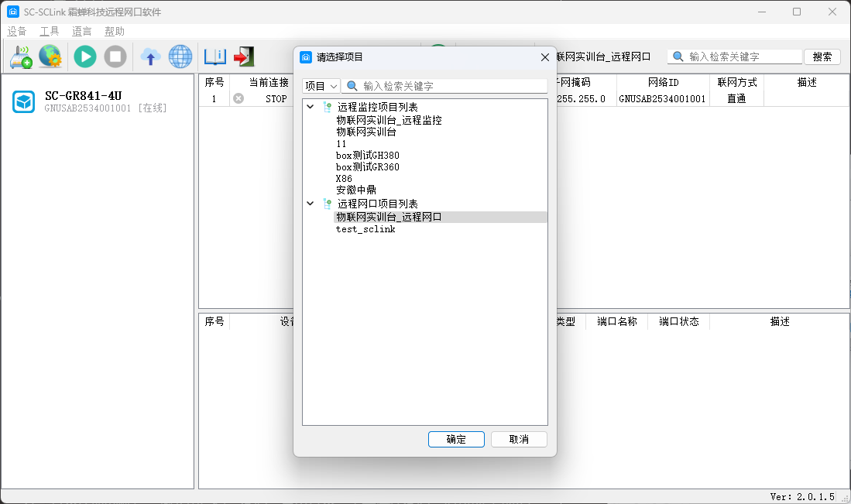The image size is (851, 504).
Task: Click the exit door icon
Action: [x=244, y=57]
